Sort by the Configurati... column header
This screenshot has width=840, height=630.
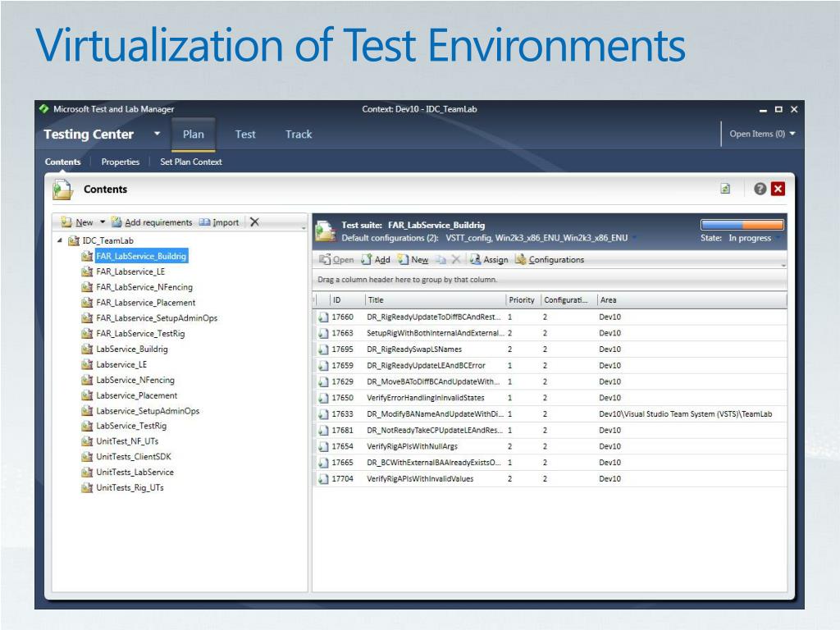click(x=569, y=300)
